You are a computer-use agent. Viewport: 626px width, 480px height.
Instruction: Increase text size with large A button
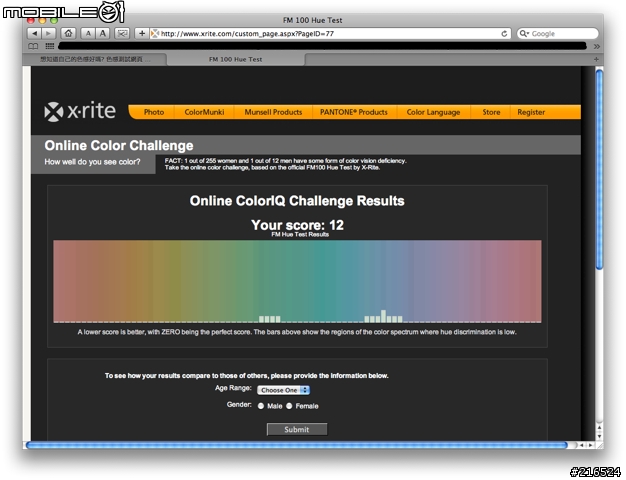pos(103,34)
